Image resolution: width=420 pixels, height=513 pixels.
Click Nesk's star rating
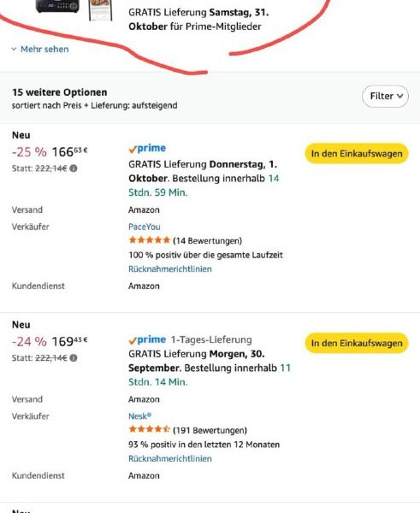(150, 429)
